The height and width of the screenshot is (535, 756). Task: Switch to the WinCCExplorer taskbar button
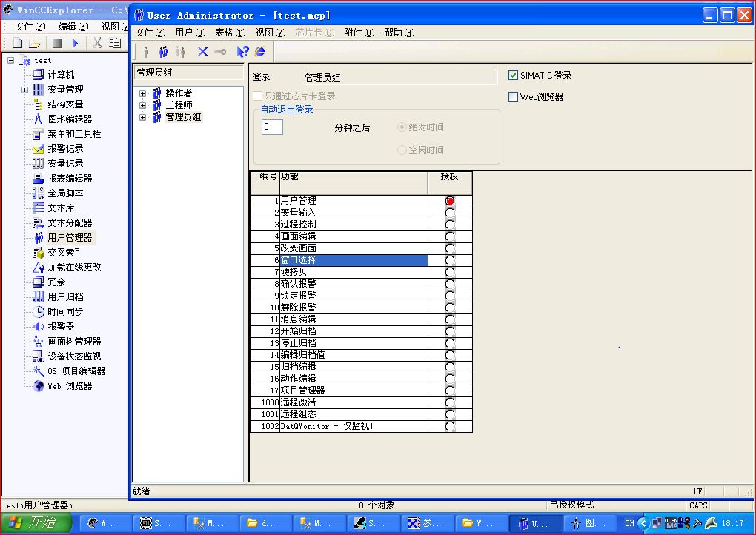coord(105,523)
